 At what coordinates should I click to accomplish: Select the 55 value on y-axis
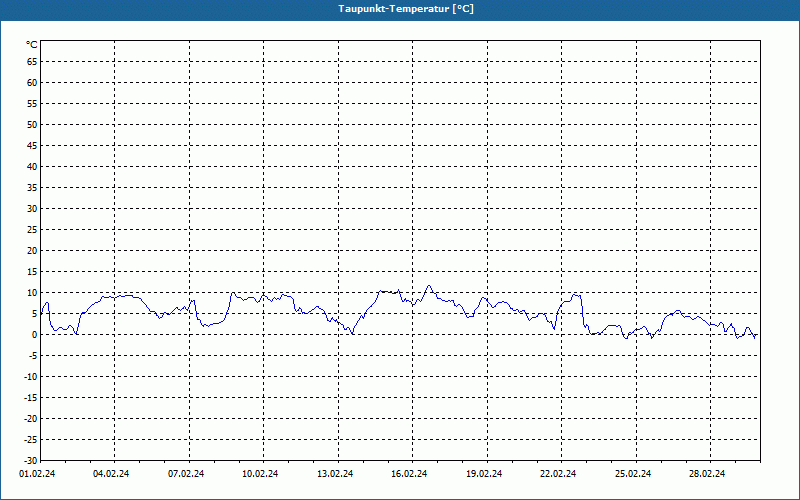point(32,104)
